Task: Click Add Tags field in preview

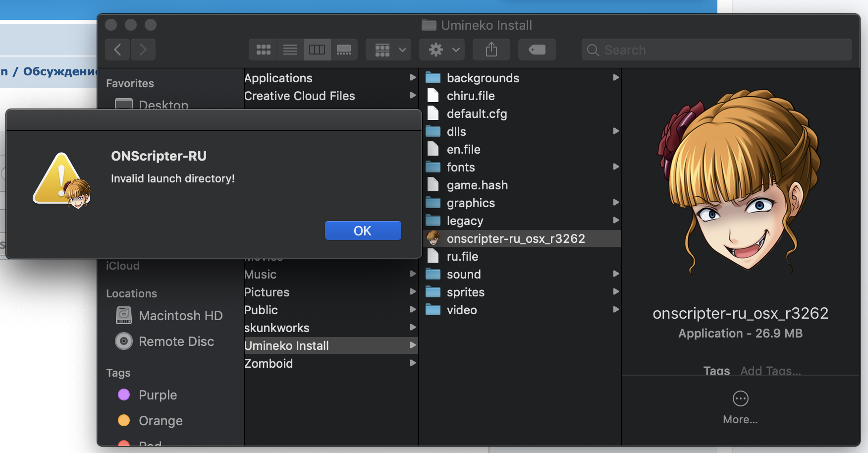Action: [770, 371]
